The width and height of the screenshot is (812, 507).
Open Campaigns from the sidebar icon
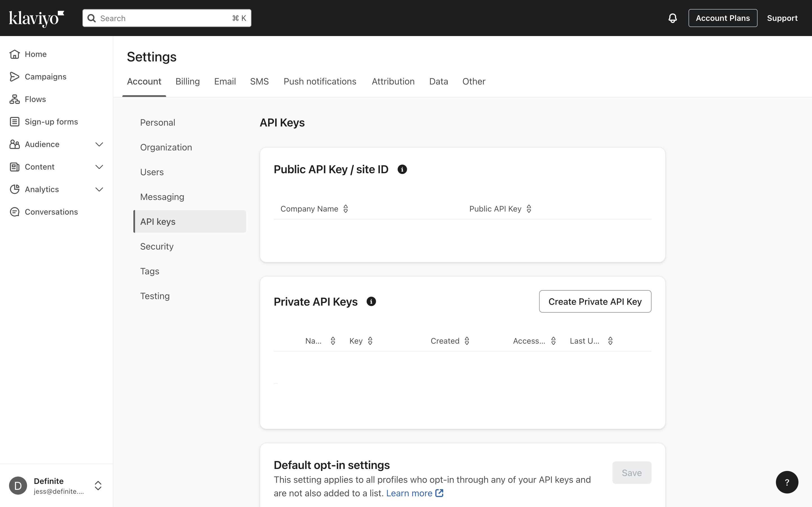tap(14, 77)
